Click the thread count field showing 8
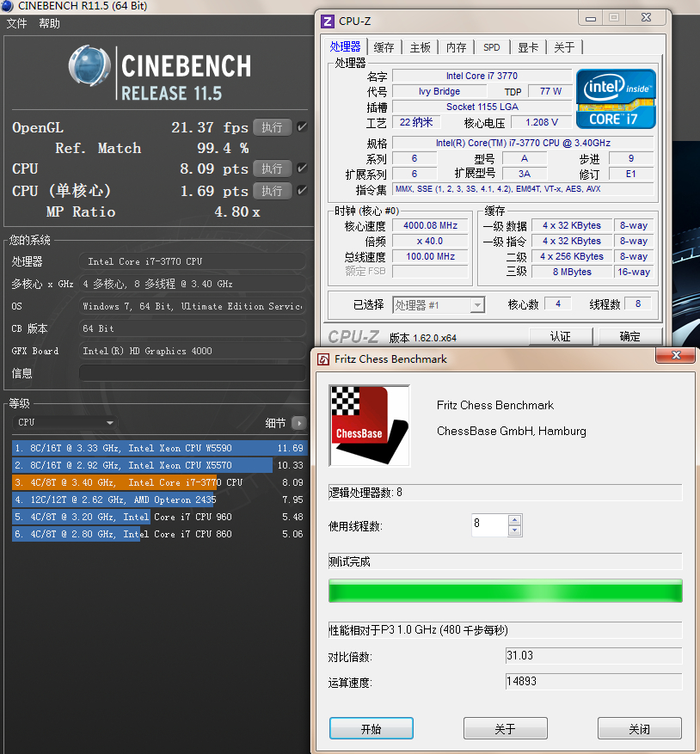This screenshot has height=754, width=700. pos(490,525)
